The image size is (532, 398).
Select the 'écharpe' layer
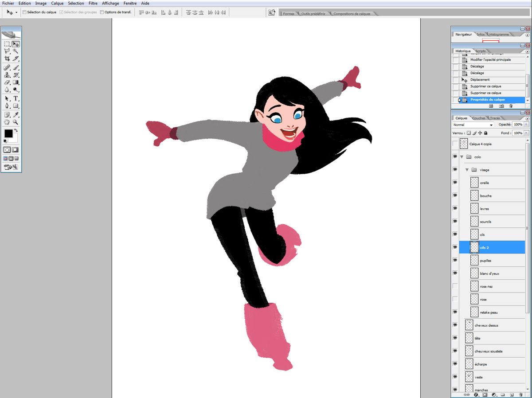click(x=481, y=364)
